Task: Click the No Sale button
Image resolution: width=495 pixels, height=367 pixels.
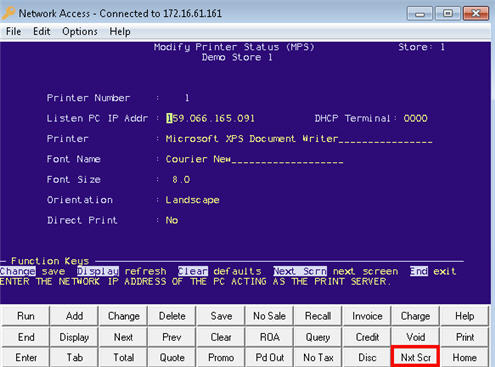Action: pyautogui.click(x=269, y=316)
